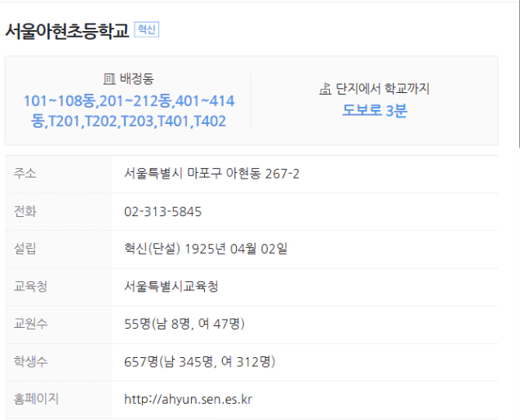The image size is (520, 420).
Task: Click the 학생수 row label
Action: 30,361
